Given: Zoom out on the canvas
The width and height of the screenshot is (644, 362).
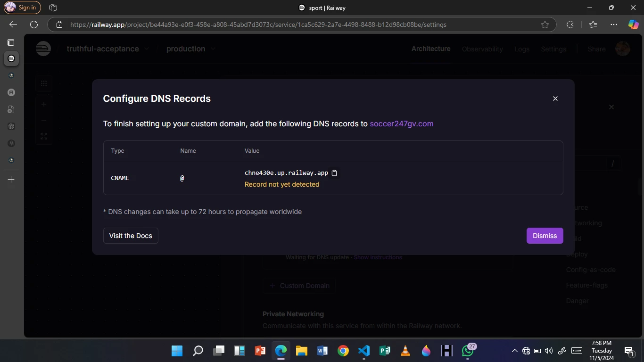Looking at the screenshot, I should pyautogui.click(x=44, y=120).
